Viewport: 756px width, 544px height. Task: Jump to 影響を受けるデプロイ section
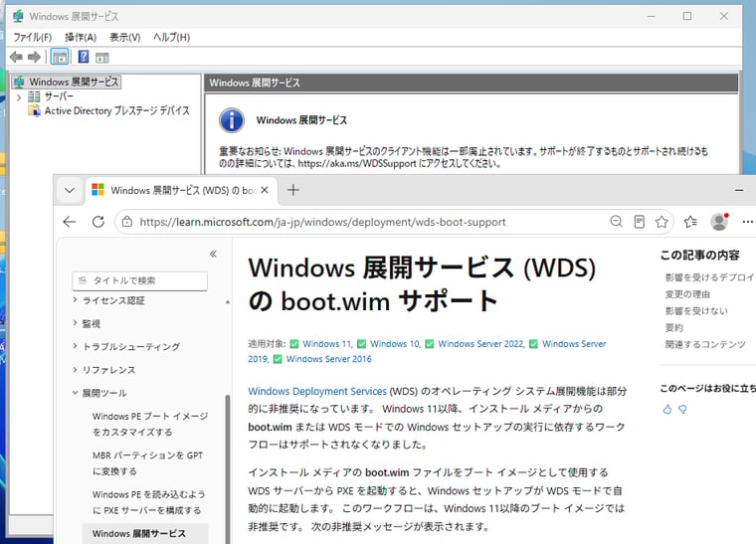(709, 277)
